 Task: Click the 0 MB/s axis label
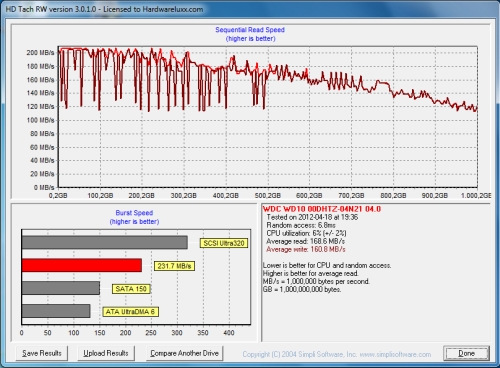(x=44, y=187)
